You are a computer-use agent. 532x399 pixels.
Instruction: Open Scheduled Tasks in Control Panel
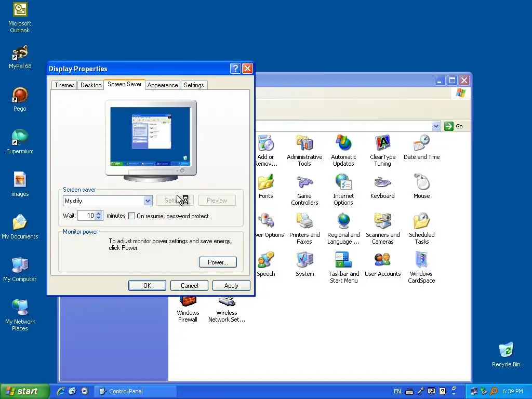(x=421, y=229)
